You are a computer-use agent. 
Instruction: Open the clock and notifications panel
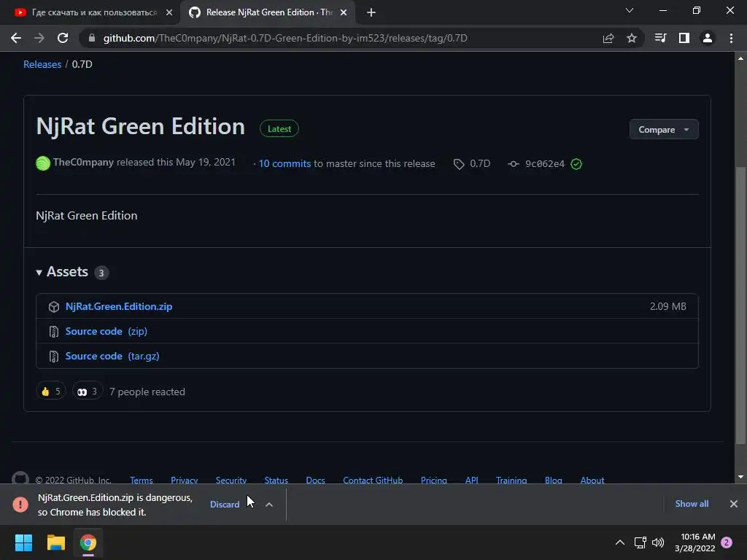tap(703, 542)
